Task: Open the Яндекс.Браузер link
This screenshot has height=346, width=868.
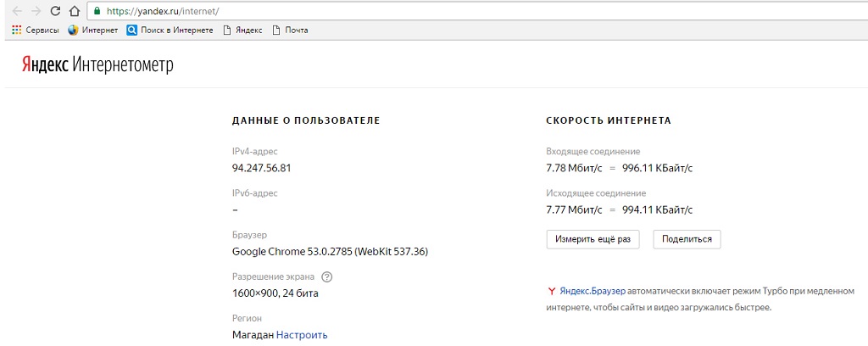Action: click(x=593, y=291)
